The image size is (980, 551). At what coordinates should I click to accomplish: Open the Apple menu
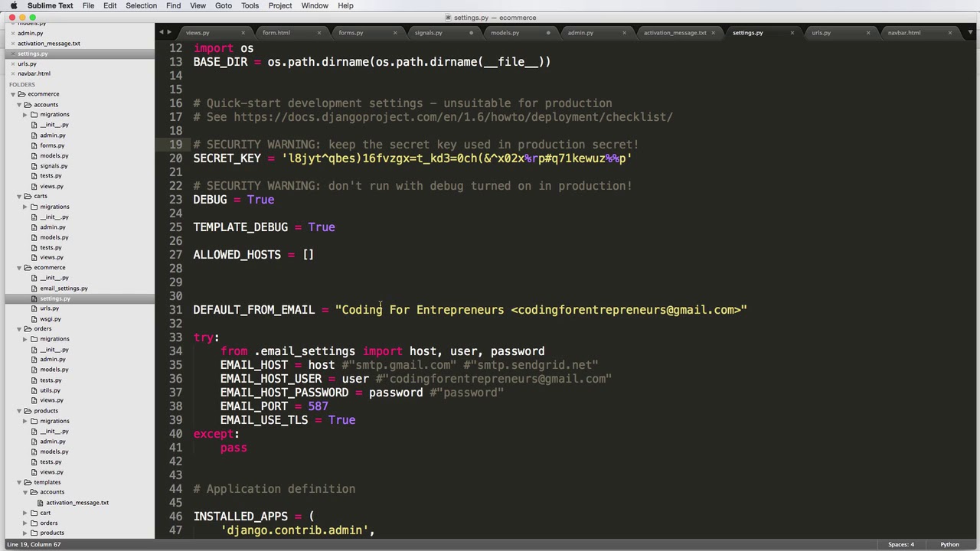click(14, 5)
